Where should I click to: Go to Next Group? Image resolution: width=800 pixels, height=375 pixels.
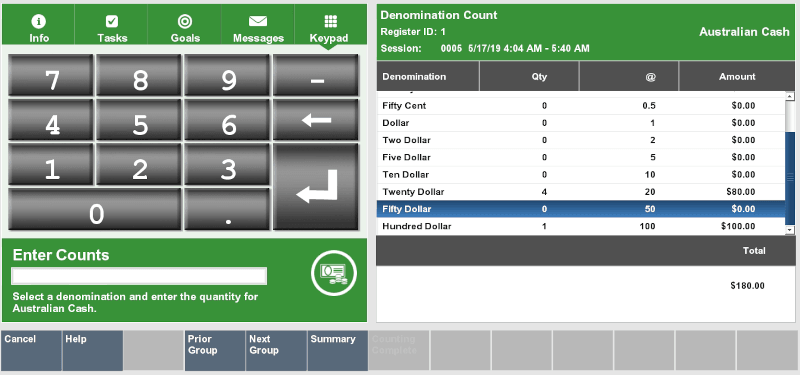click(x=276, y=351)
